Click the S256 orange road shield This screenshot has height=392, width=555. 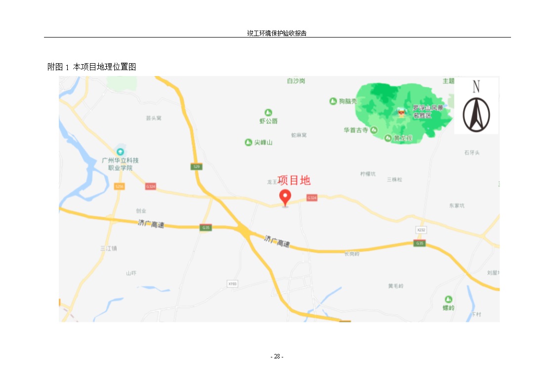pos(119,186)
